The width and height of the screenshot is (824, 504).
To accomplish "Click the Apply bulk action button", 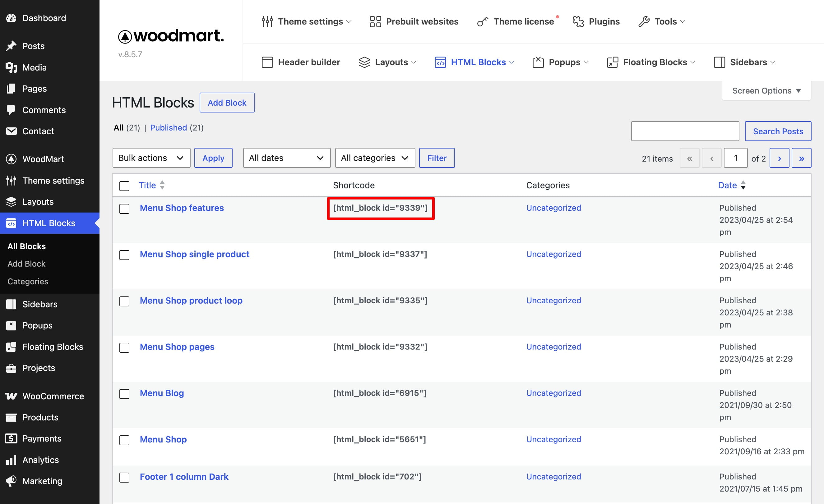I will click(x=213, y=158).
